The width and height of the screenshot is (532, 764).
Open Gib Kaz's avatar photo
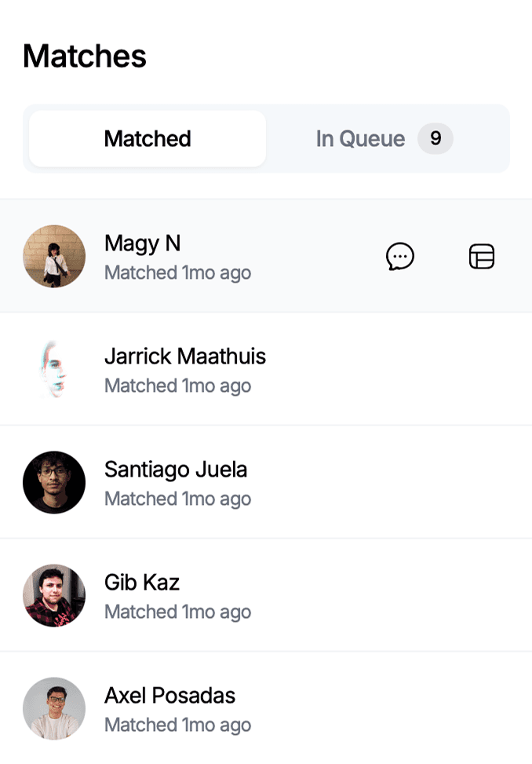coord(54,595)
